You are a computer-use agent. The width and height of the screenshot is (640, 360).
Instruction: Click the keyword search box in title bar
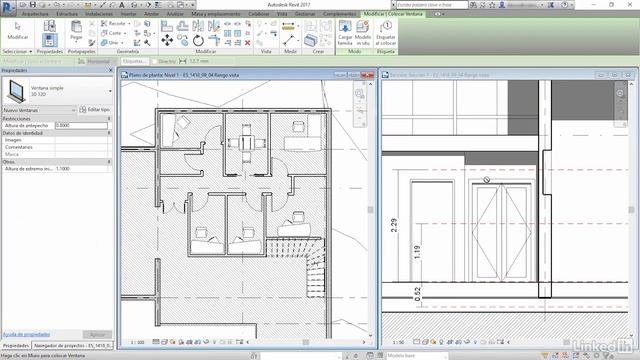[x=432, y=5]
